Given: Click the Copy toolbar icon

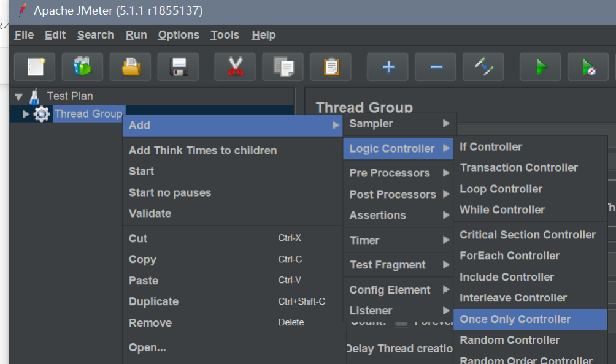Looking at the screenshot, I should tap(283, 67).
